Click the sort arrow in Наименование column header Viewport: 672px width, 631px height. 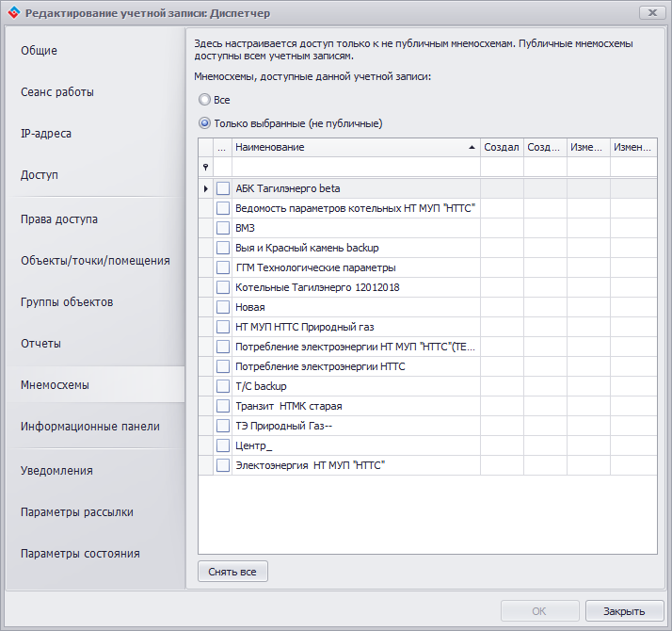click(x=472, y=148)
